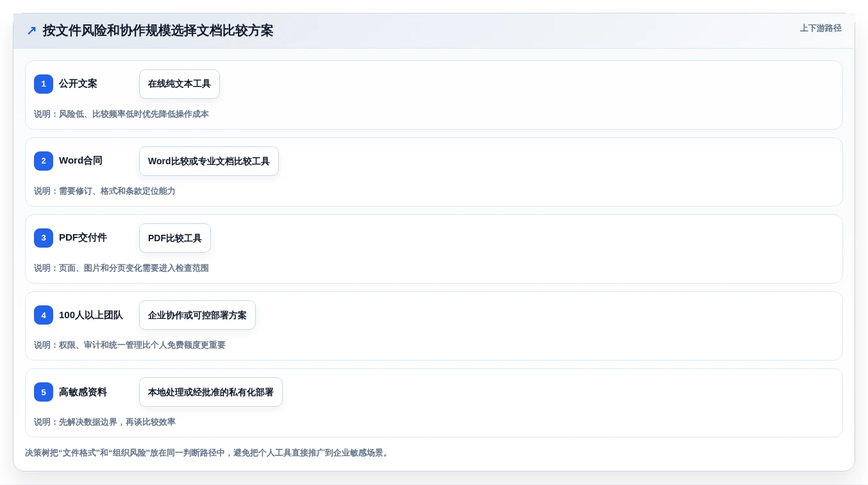The image size is (868, 485).
Task: Select the 在线纯文本工具 chip
Action: (x=179, y=84)
